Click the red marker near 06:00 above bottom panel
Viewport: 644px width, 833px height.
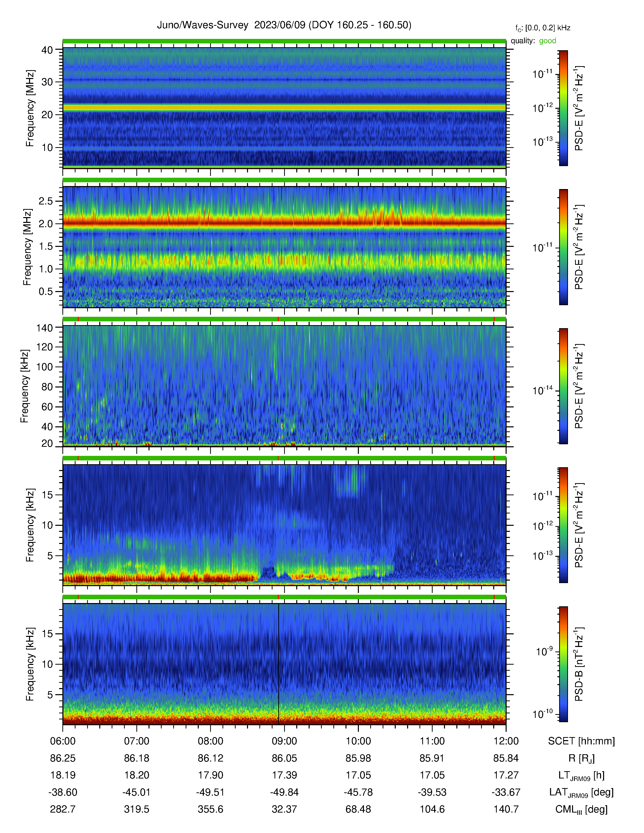click(x=78, y=597)
